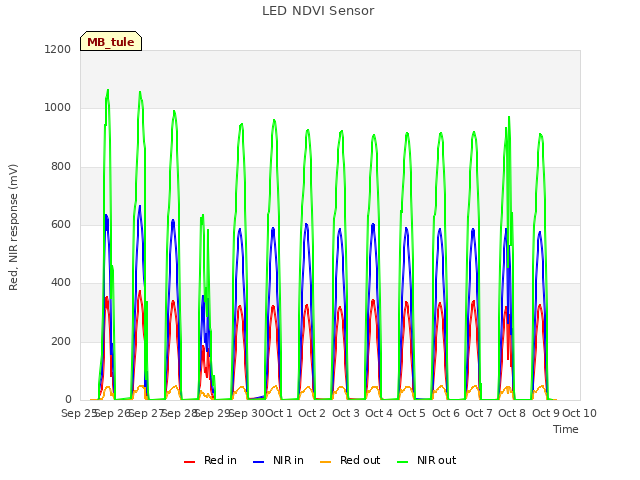
Task: Click the 1200 y-axis tick label
Action: 58,49
